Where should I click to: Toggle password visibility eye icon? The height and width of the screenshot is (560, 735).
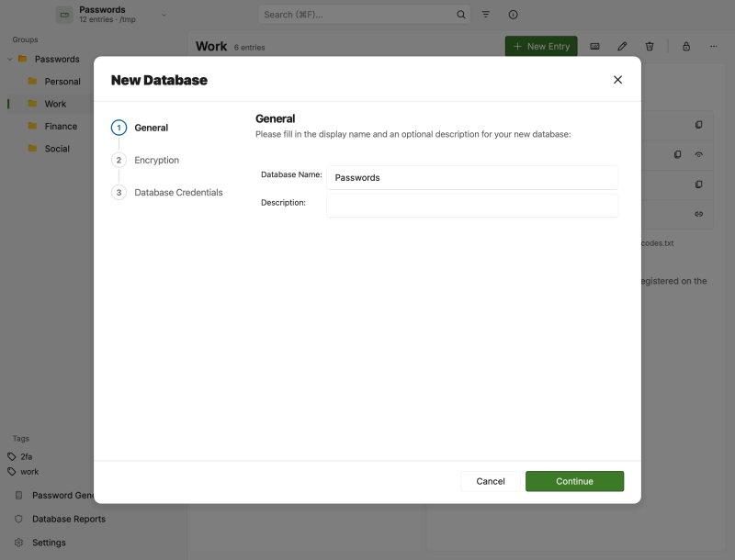click(698, 154)
